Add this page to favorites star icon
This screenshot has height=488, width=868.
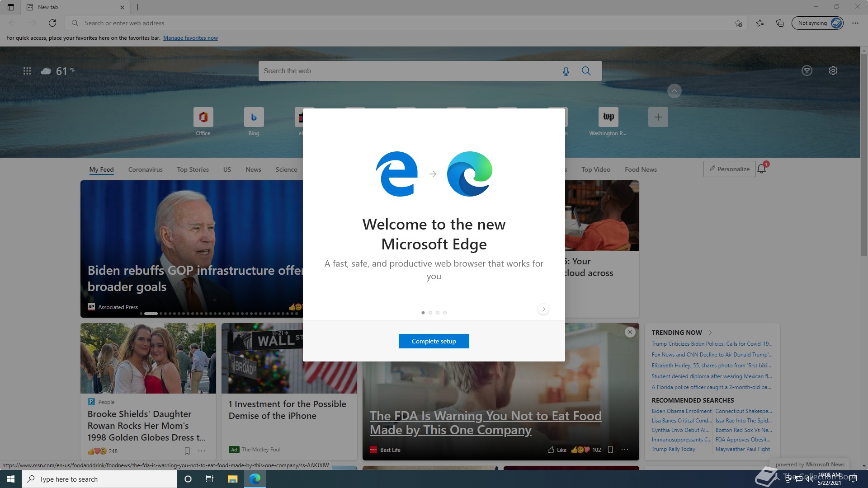coord(738,23)
